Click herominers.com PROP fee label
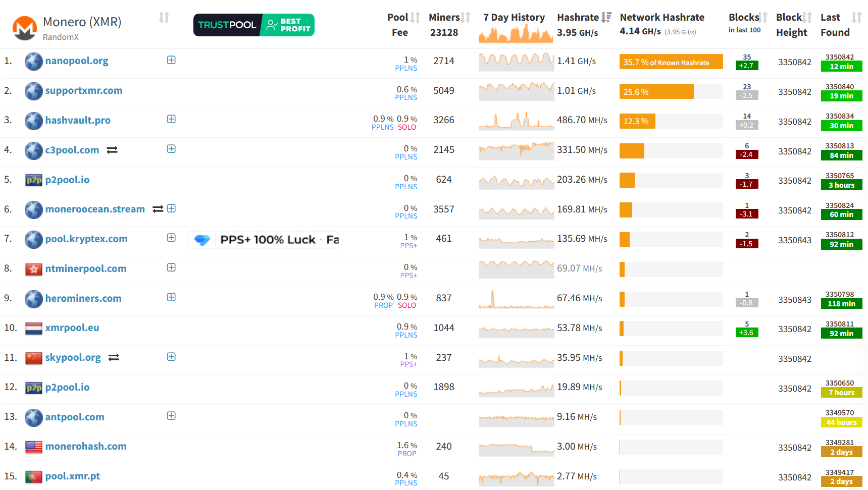Screen dimensions: 868x490 pos(383,306)
